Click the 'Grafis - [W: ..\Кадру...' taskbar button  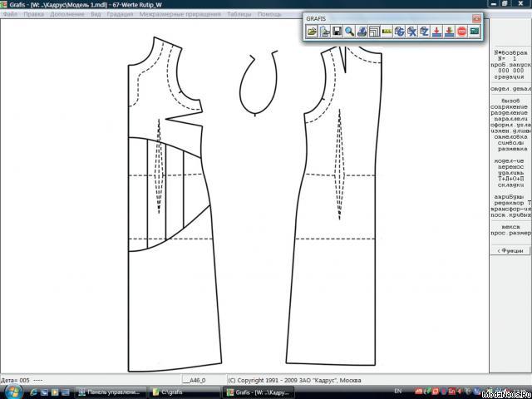tap(259, 392)
